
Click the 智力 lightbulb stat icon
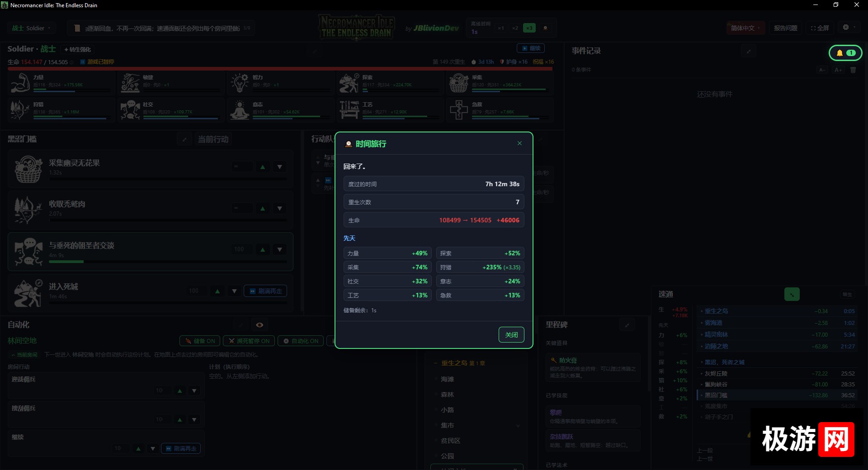(x=240, y=83)
